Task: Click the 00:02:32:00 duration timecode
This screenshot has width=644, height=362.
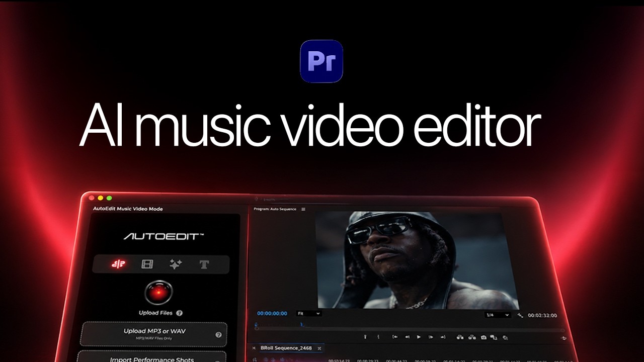Action: pyautogui.click(x=542, y=316)
